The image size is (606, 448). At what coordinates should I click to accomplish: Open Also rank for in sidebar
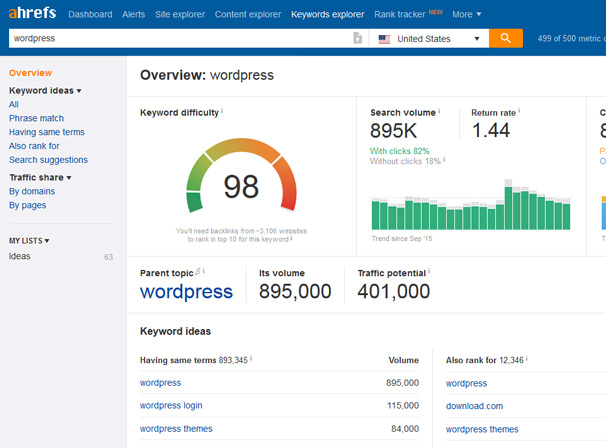tap(34, 146)
